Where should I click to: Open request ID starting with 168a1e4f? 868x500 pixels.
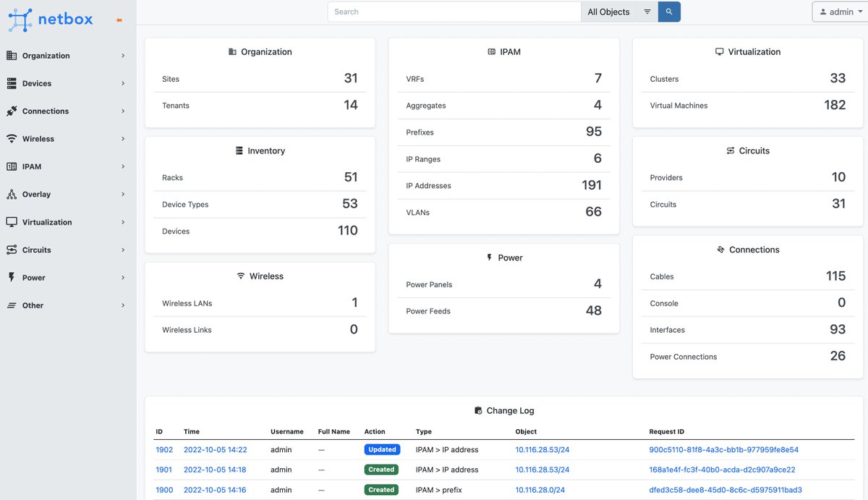tap(722, 470)
